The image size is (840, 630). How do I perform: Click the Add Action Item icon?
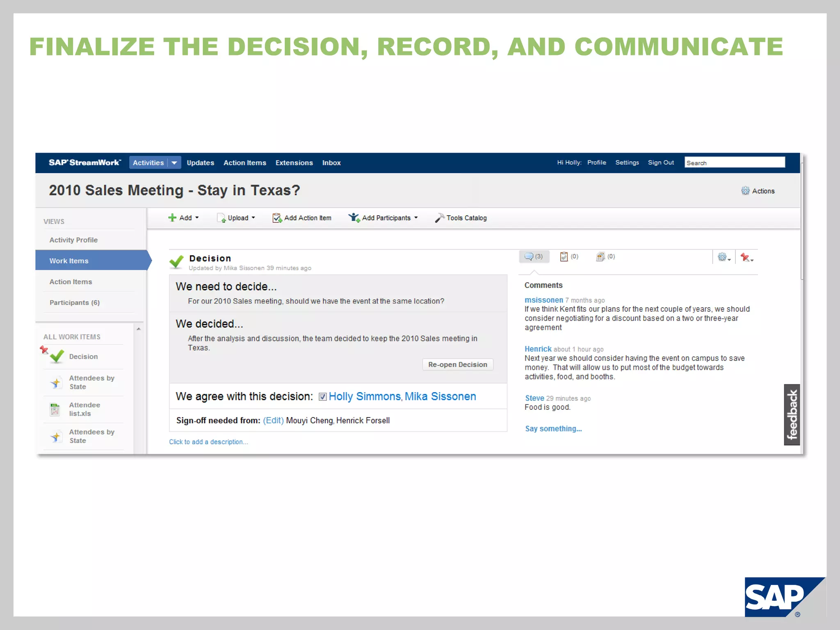point(277,218)
